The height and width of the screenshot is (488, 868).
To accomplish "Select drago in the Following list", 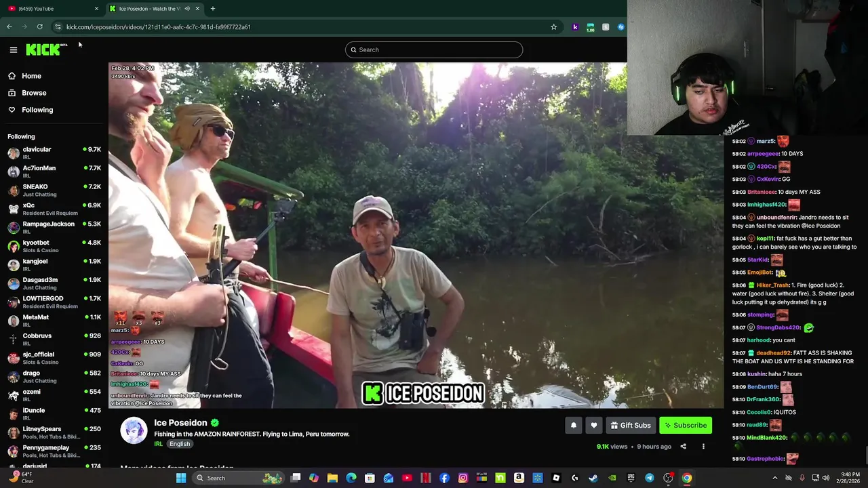I will click(54, 376).
